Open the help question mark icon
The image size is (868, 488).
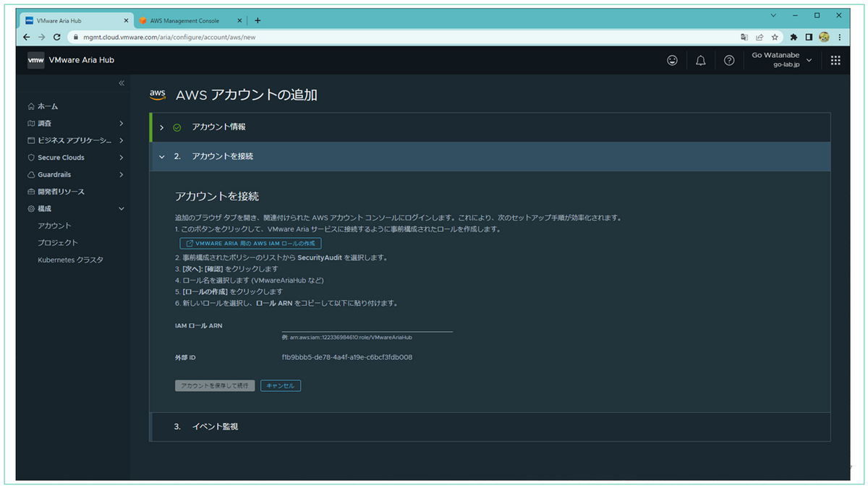[729, 61]
